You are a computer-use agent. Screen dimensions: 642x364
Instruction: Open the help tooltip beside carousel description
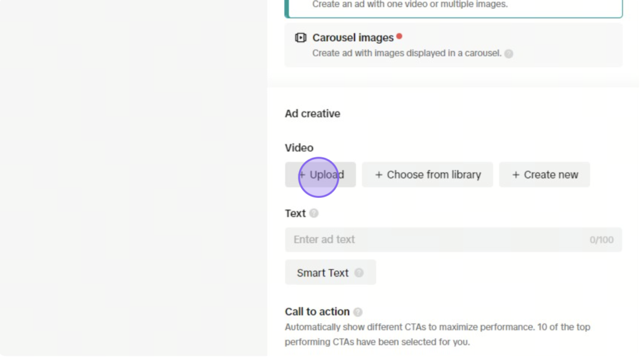click(x=508, y=54)
